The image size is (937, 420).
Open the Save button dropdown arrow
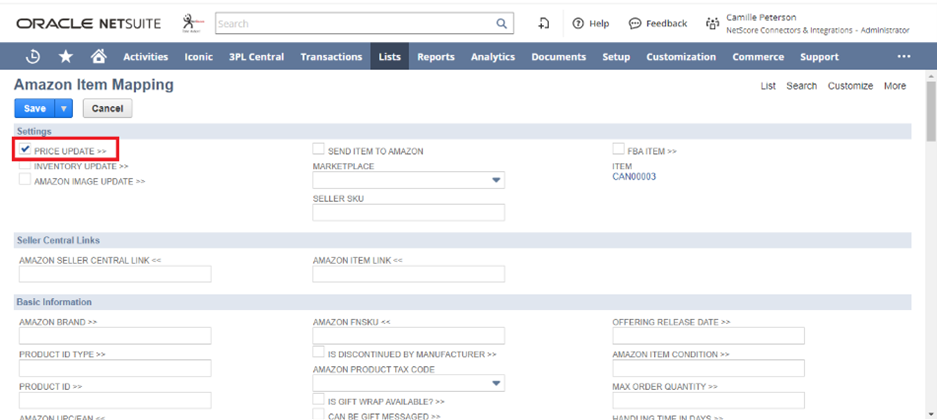click(64, 109)
